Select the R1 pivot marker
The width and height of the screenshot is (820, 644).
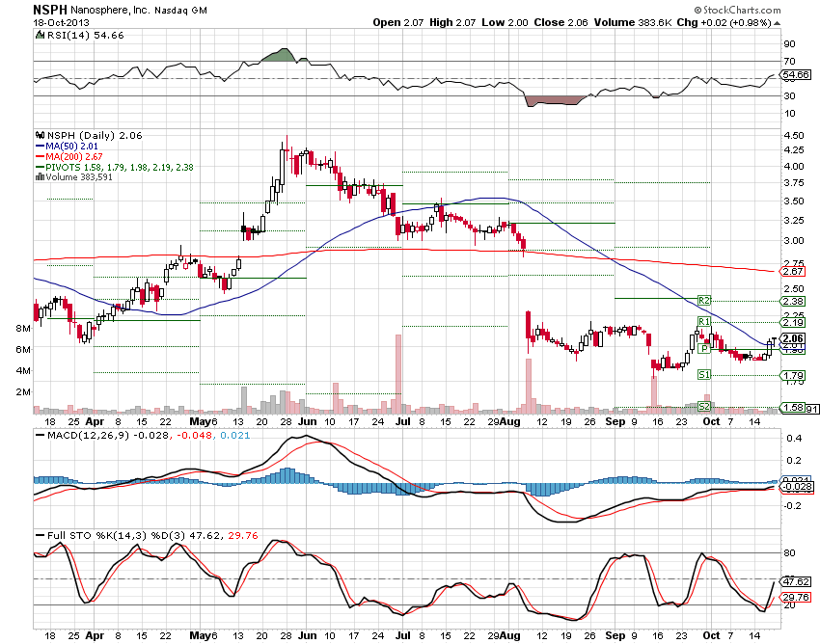pyautogui.click(x=704, y=321)
